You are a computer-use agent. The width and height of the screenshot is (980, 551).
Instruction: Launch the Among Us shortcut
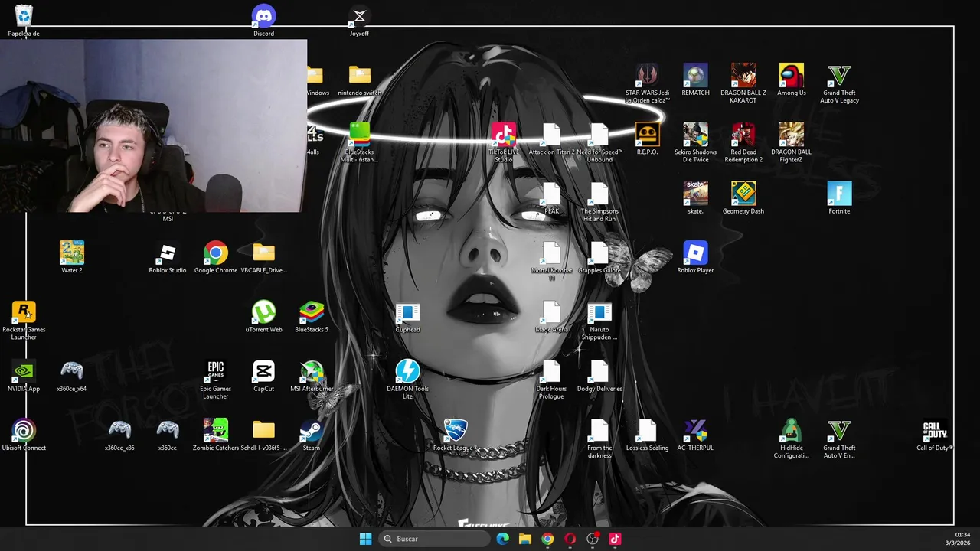pos(791,80)
